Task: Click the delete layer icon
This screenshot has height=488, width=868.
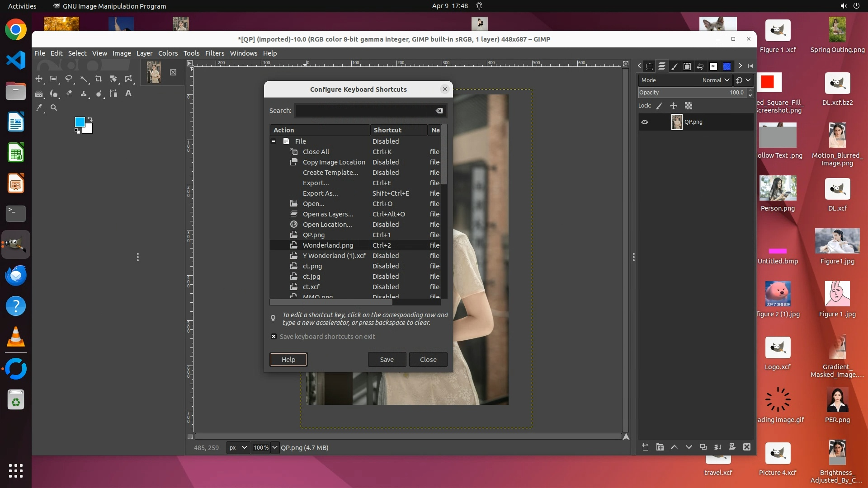Action: pyautogui.click(x=747, y=447)
